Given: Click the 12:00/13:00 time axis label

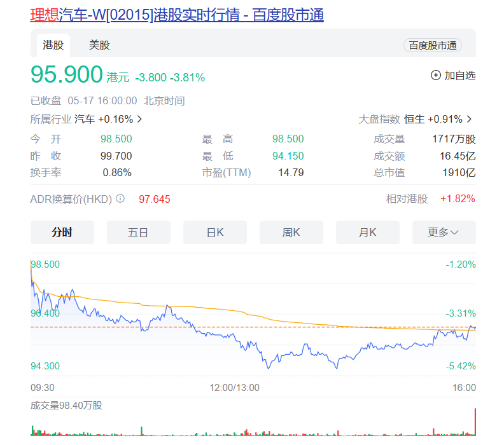Looking at the screenshot, I should [x=234, y=388].
